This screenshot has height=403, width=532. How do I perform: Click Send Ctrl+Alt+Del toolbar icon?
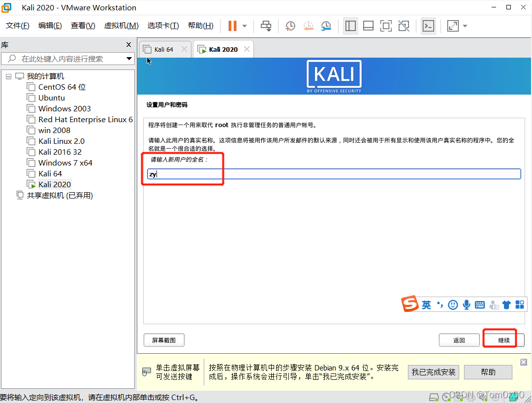click(266, 26)
